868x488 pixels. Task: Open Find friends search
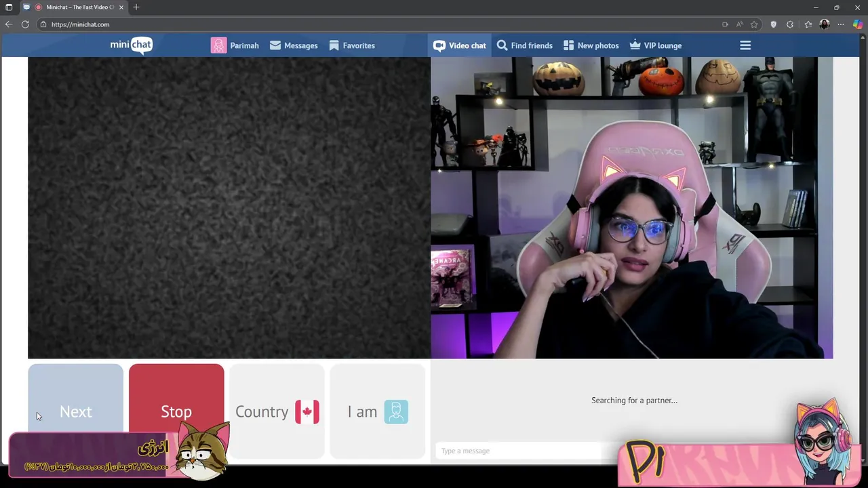coord(524,45)
